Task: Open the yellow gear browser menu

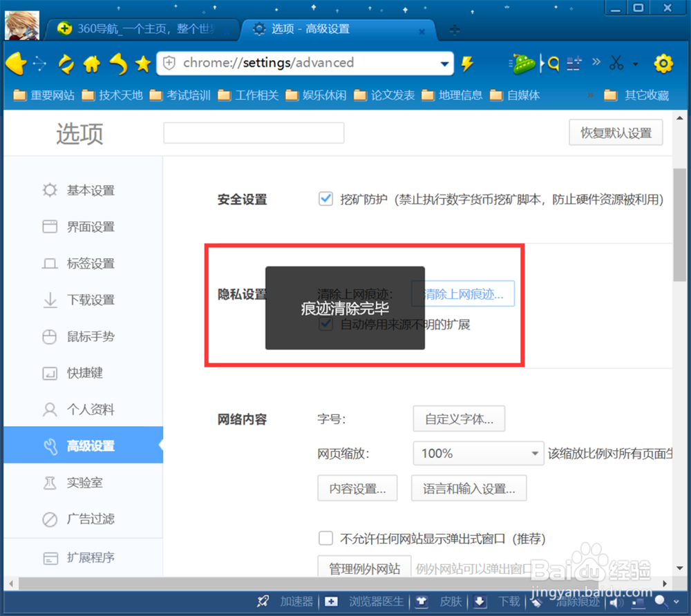Action: 663,64
